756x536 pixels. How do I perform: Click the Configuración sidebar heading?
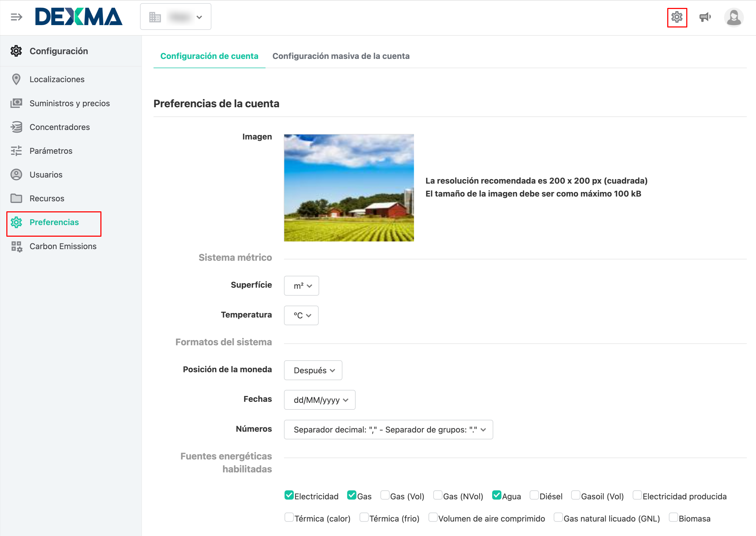tap(59, 51)
